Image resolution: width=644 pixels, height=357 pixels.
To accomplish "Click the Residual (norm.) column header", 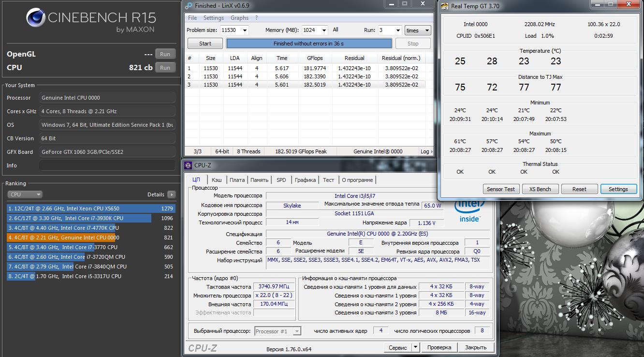I will (x=401, y=58).
